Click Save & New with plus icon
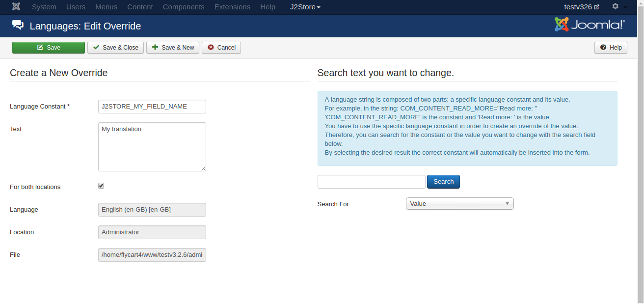 (x=173, y=48)
